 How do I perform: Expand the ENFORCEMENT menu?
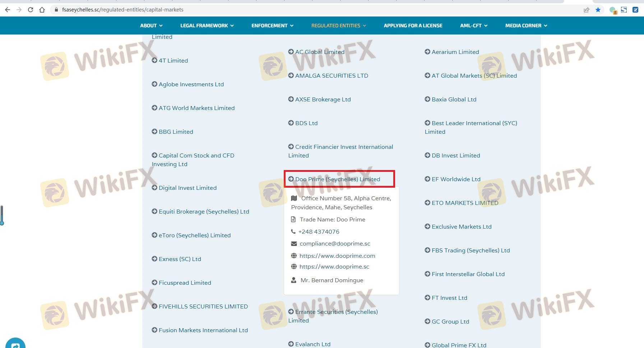(x=272, y=26)
